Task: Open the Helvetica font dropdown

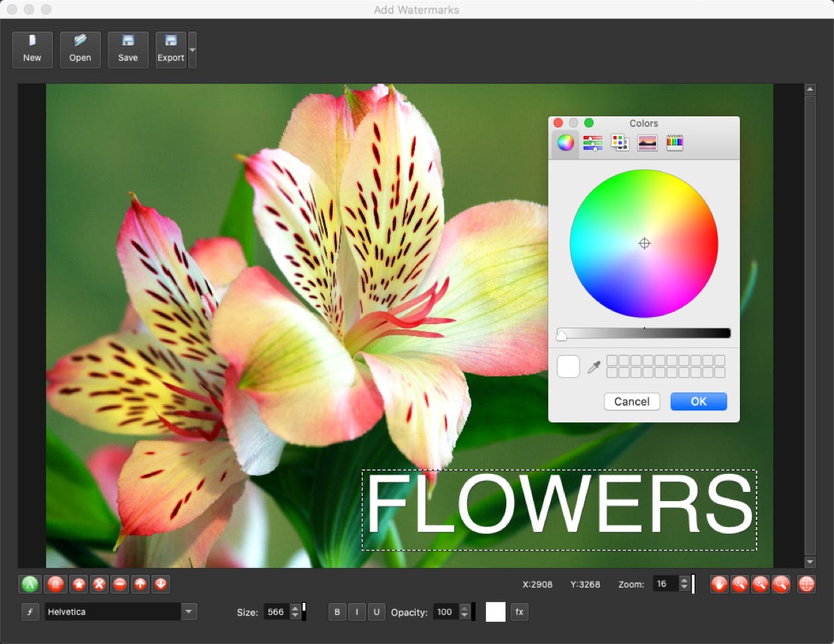Action: point(189,612)
